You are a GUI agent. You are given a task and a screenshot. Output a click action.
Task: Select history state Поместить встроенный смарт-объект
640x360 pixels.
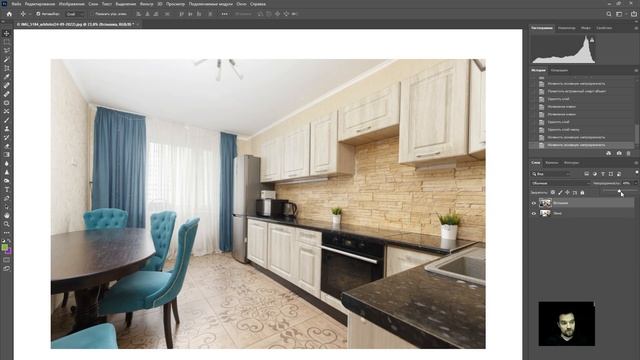(576, 91)
